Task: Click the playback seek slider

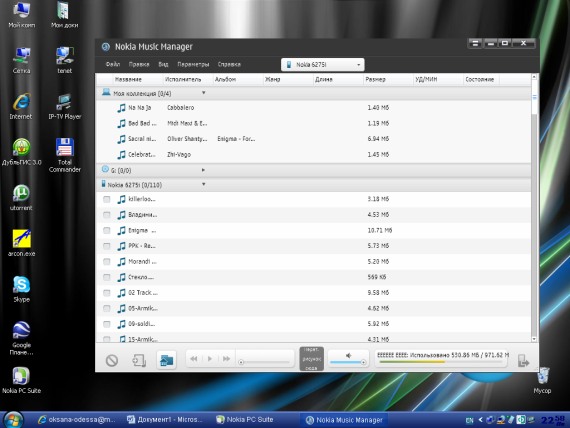Action: click(265, 362)
